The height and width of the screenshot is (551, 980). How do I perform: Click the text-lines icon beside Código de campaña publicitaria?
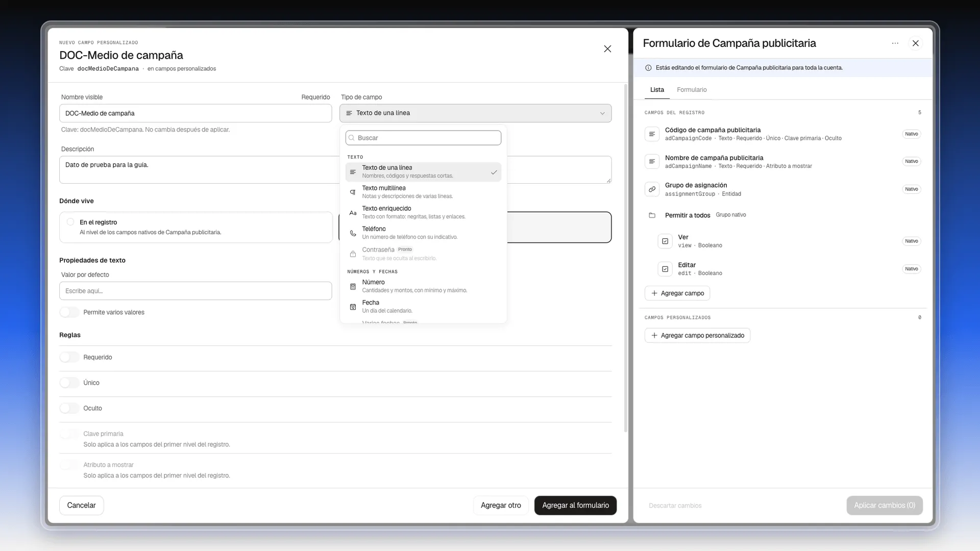coord(652,134)
